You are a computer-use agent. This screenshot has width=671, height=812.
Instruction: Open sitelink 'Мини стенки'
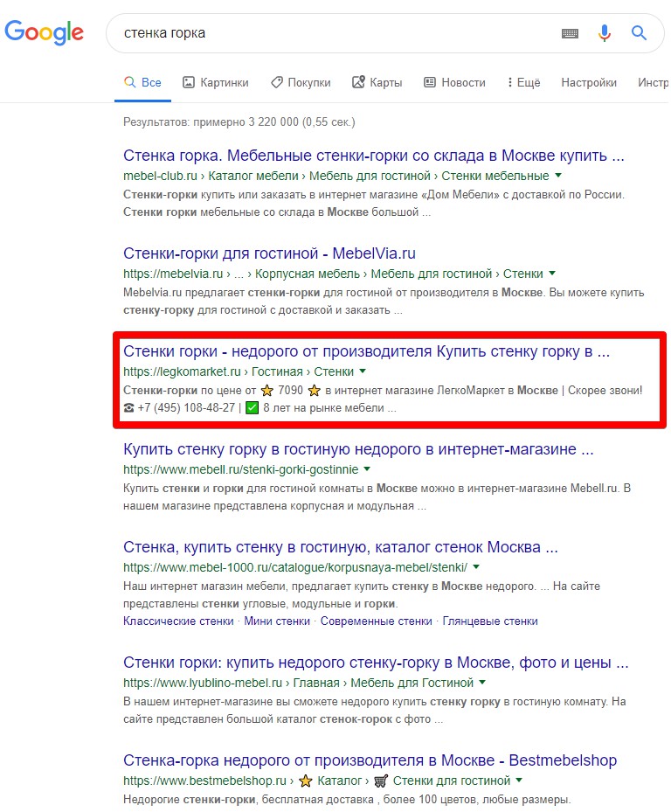(277, 621)
